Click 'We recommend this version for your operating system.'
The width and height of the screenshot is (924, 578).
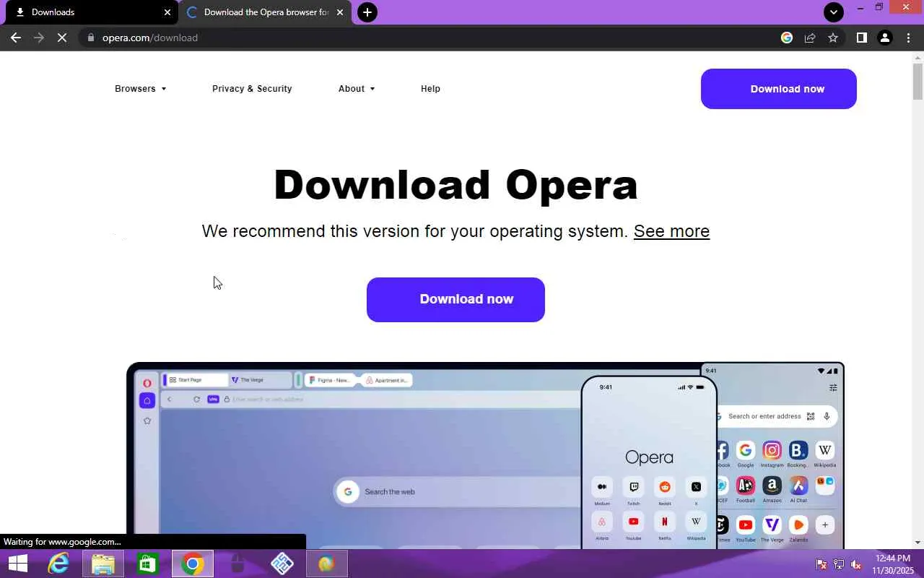[415, 231]
